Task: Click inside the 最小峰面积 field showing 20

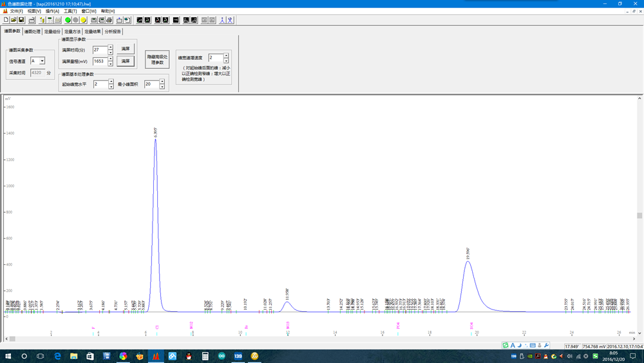Action: pyautogui.click(x=151, y=84)
